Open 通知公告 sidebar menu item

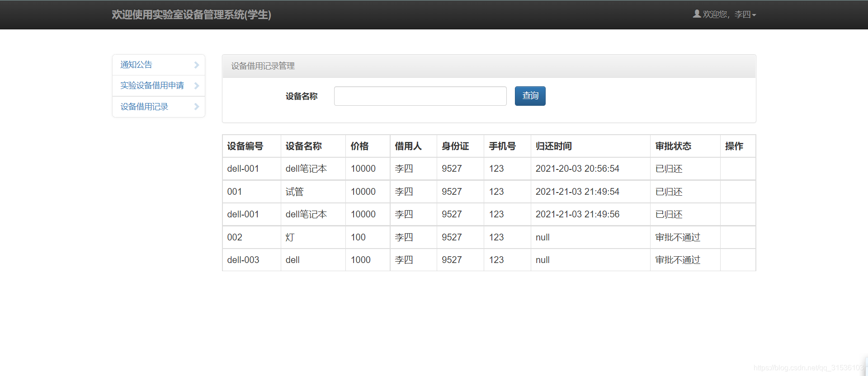click(159, 65)
